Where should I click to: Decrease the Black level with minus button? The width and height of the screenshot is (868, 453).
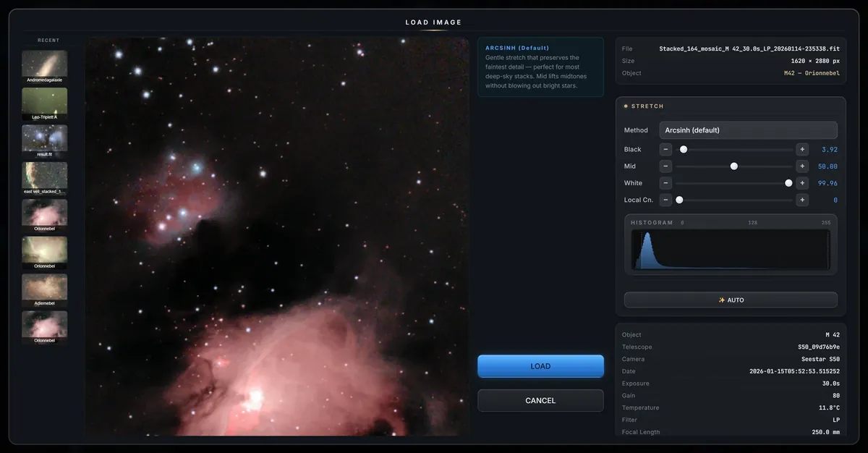click(x=666, y=149)
